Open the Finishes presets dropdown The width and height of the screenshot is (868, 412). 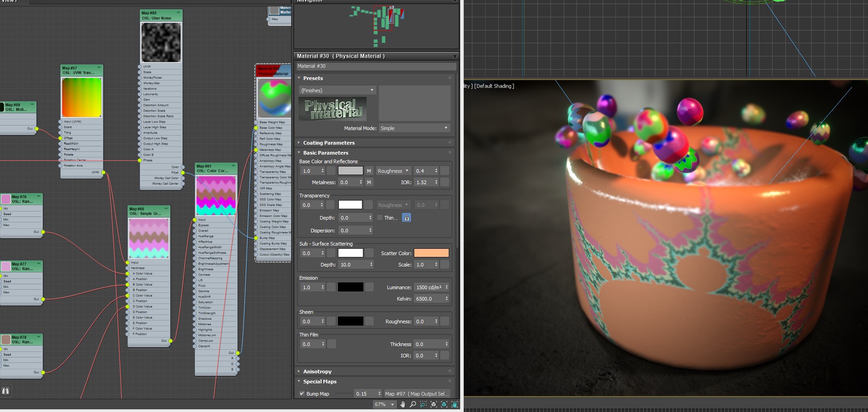[337, 90]
